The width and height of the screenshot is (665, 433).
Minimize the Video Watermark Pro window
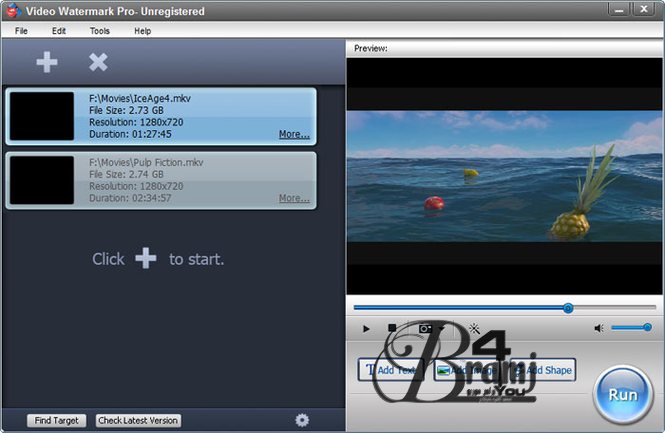tap(619, 9)
